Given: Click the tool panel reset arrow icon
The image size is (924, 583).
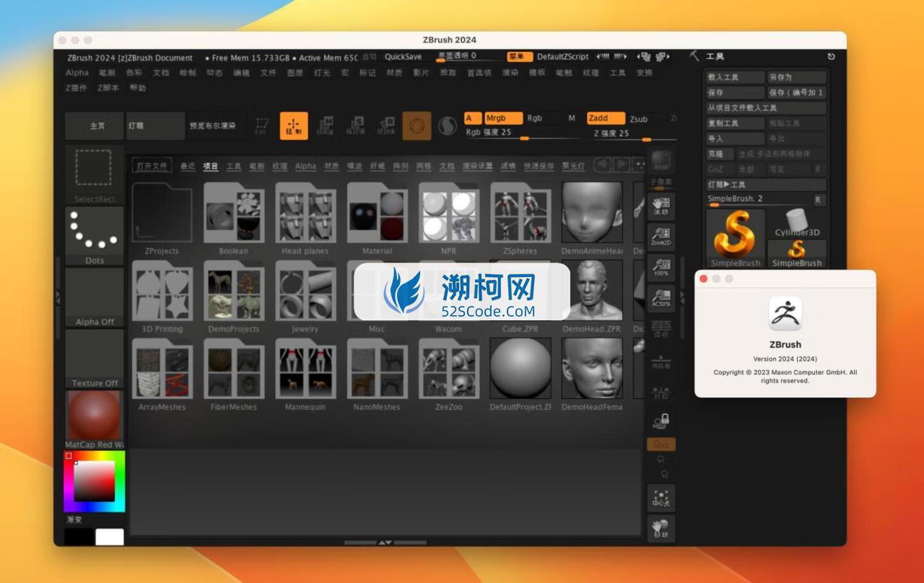Looking at the screenshot, I should [831, 56].
